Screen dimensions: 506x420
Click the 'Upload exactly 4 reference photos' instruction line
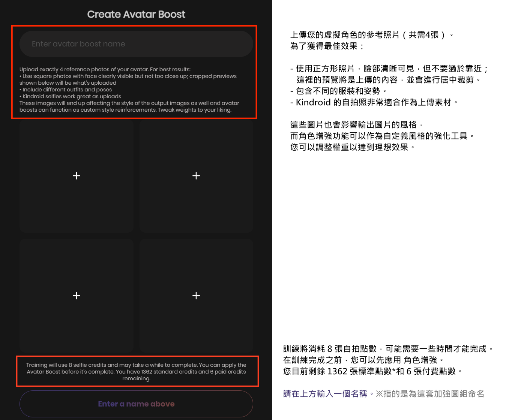click(105, 69)
